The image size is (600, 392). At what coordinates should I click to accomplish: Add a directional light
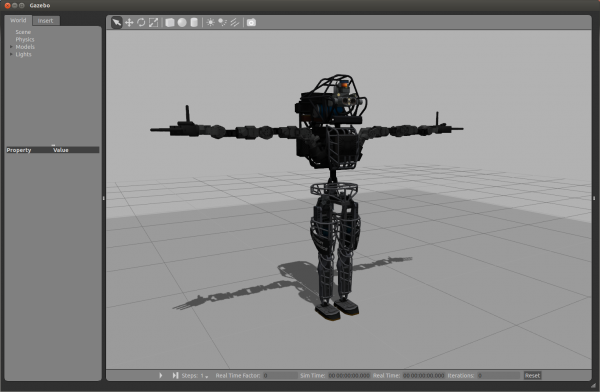point(235,23)
